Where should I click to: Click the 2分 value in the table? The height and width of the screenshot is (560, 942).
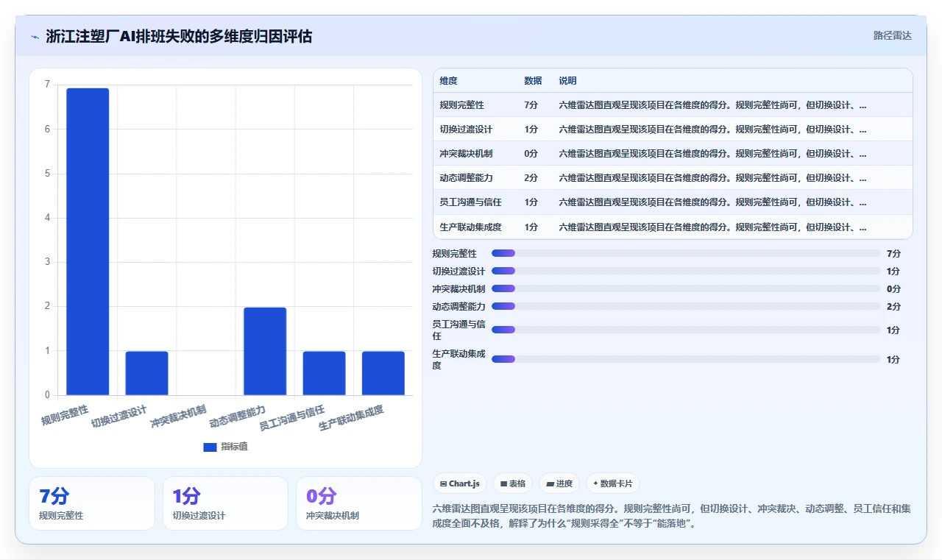pyautogui.click(x=531, y=178)
